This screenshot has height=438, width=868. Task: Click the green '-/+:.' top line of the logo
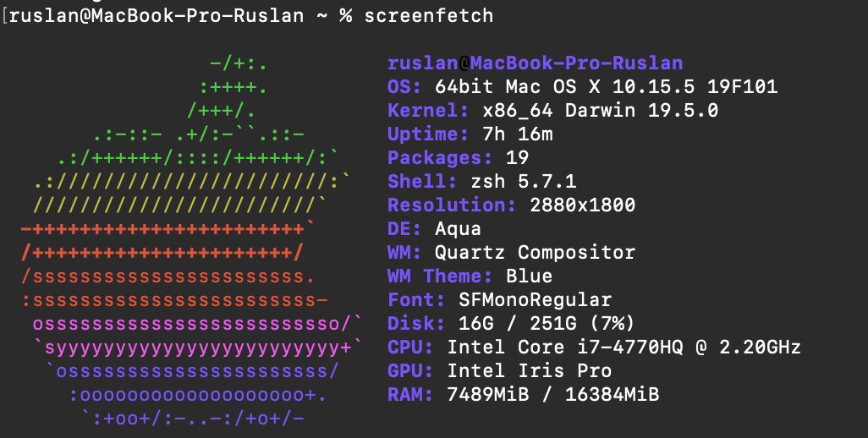click(239, 64)
